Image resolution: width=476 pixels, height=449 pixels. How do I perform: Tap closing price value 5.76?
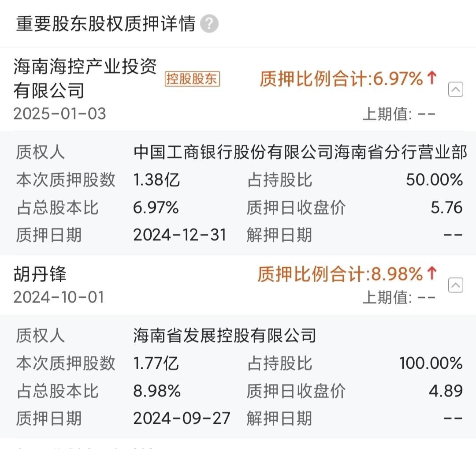click(x=446, y=208)
